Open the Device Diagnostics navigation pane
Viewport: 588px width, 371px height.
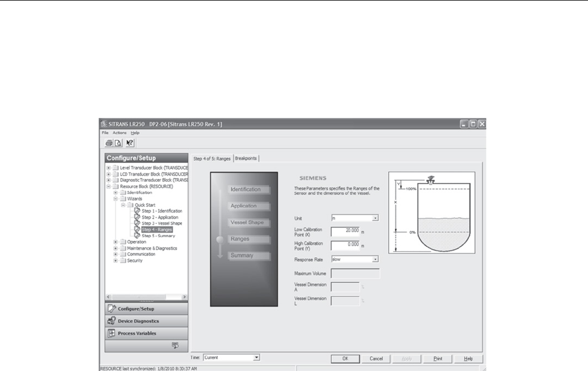[146, 321]
